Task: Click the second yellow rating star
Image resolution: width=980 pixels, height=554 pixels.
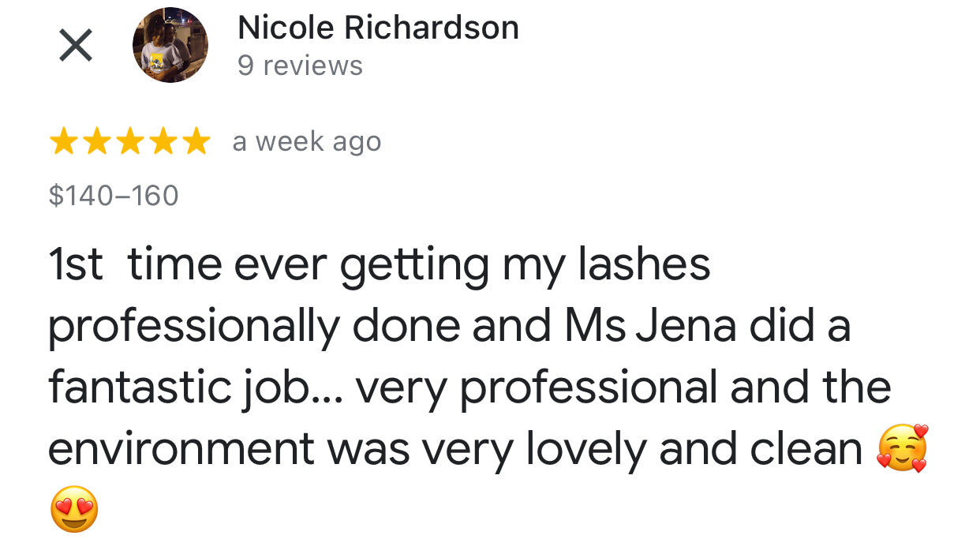Action: pos(96,143)
